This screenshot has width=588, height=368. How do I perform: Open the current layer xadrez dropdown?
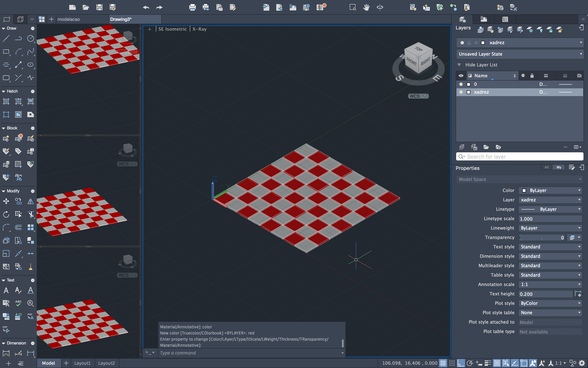coord(520,43)
